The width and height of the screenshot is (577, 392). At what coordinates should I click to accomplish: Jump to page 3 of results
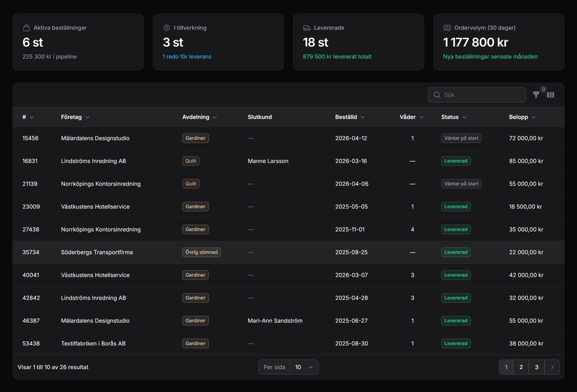tap(537, 367)
